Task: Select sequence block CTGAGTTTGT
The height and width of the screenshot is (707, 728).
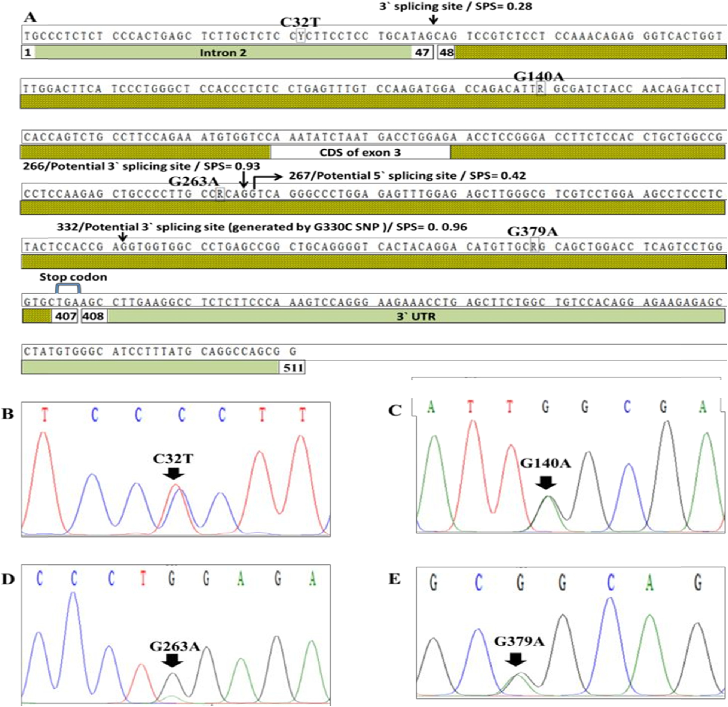Action: [328, 89]
